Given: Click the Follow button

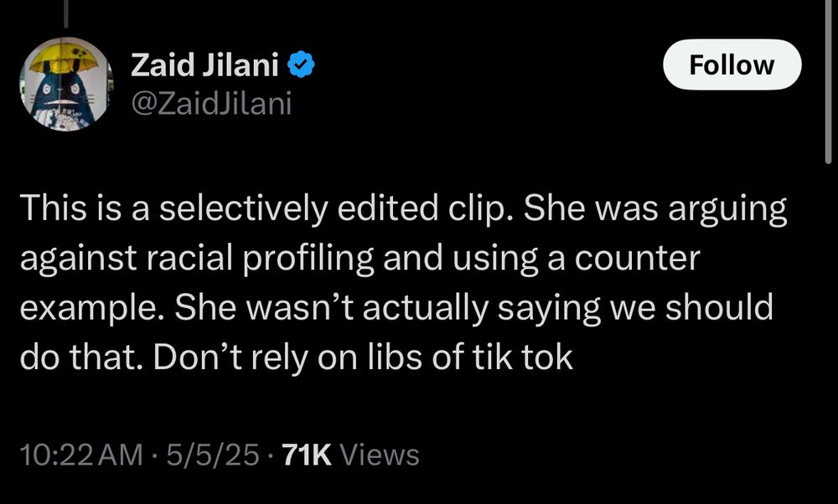Looking at the screenshot, I should coord(732,64).
